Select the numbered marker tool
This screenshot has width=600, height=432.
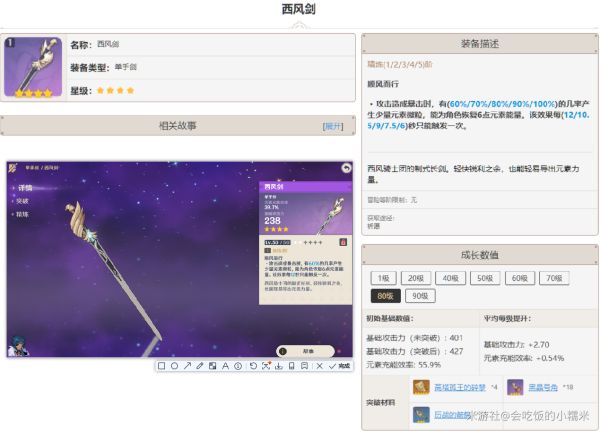point(238,366)
